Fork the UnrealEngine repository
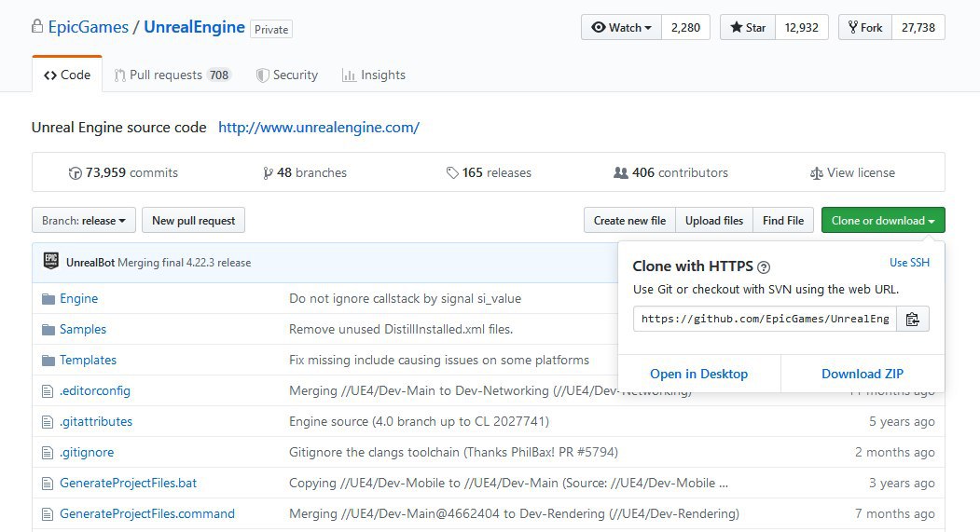The image size is (980, 532). 865,27
